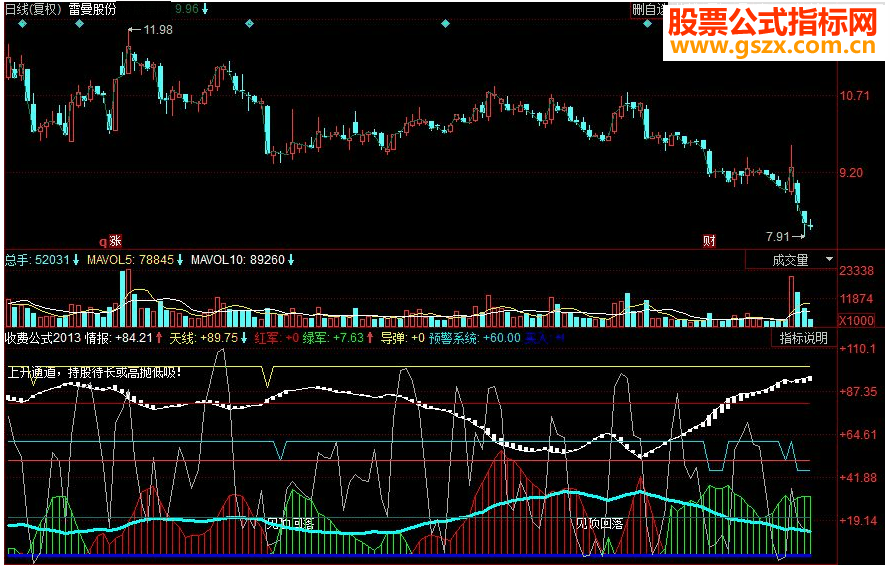The width and height of the screenshot is (890, 566).
Task: Click the cyan down arrow after 天线 +89.75
Action: pyautogui.click(x=244, y=338)
